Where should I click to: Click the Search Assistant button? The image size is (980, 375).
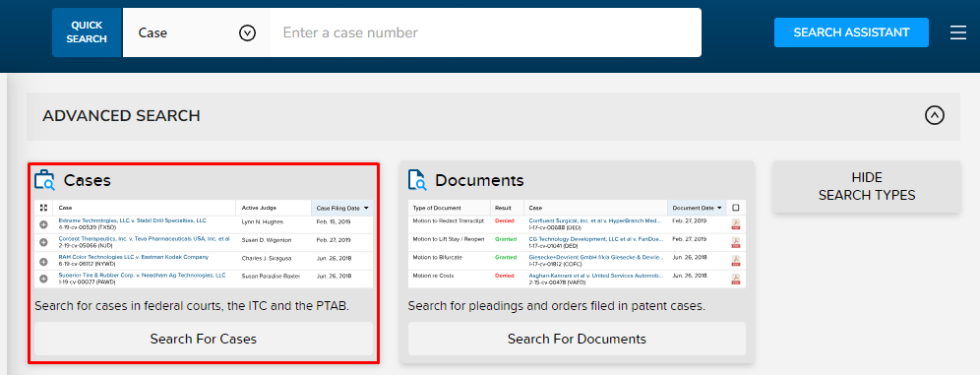point(851,32)
